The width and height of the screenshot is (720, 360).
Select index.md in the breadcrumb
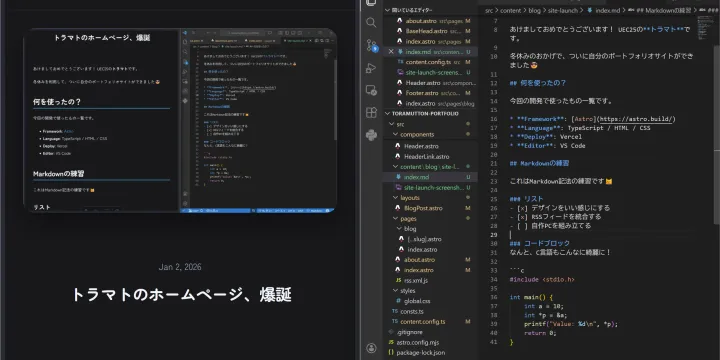[x=608, y=10]
